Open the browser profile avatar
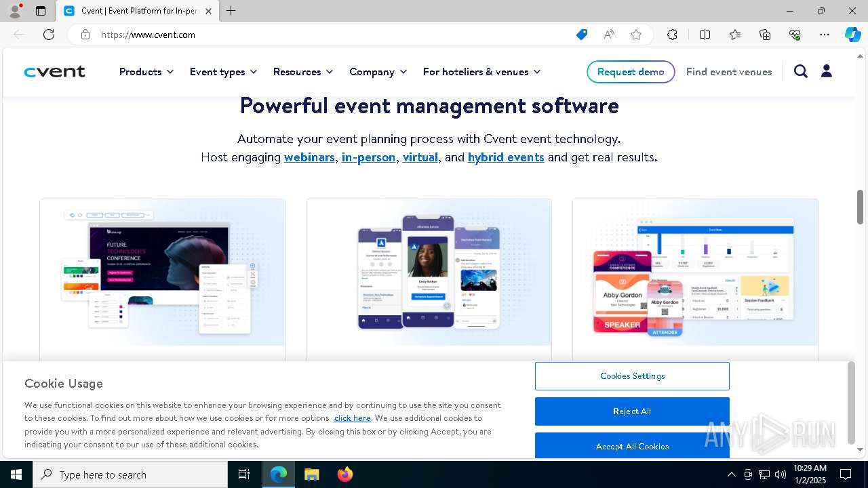 (x=14, y=11)
